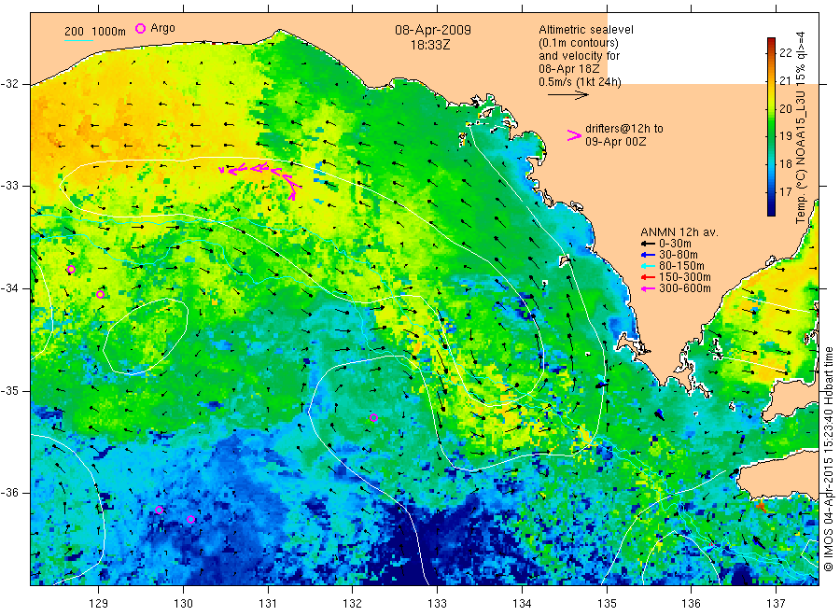Click the cyan line under the isobath legend

78,40
